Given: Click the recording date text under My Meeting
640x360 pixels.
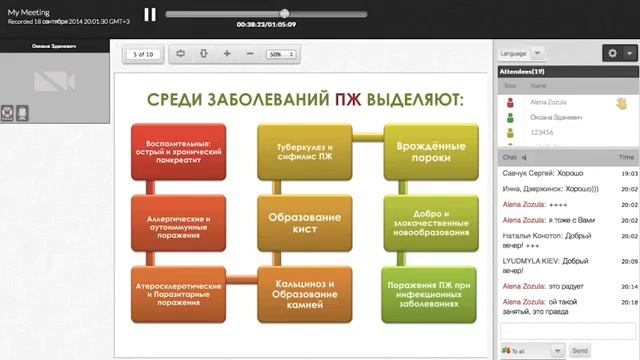Looking at the screenshot, I should click(x=69, y=22).
